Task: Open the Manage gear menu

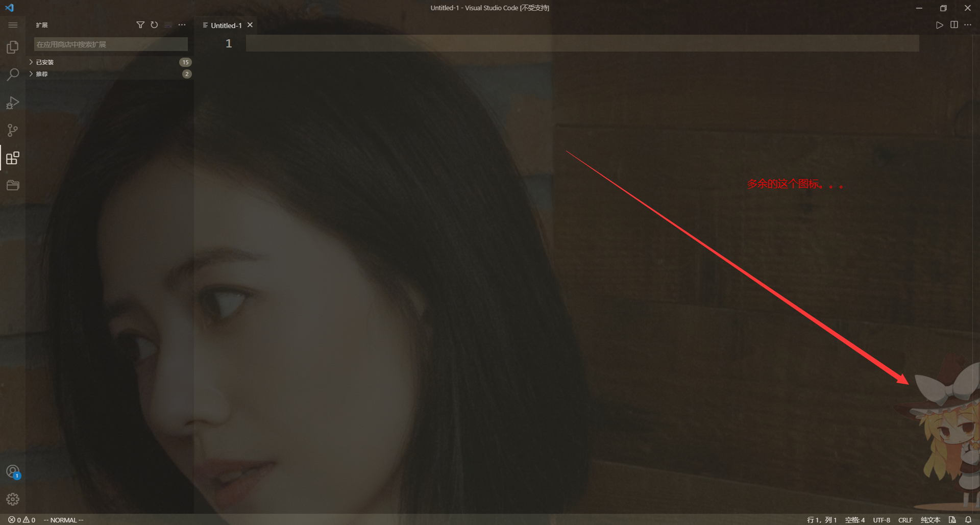Action: (13, 499)
